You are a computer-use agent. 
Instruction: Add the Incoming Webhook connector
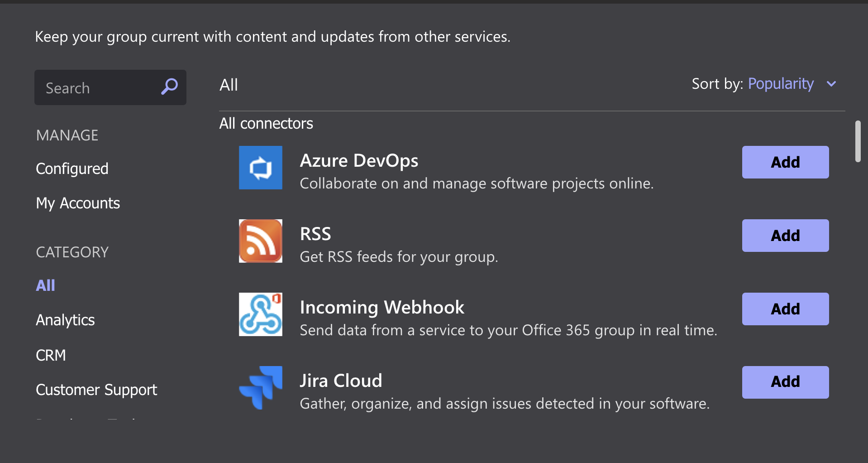(785, 309)
